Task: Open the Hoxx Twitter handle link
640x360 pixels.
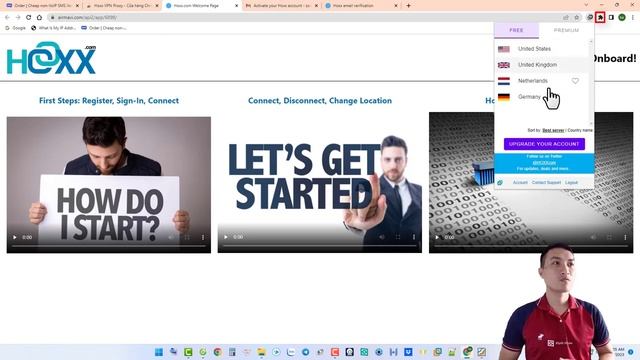Action: tap(544, 162)
